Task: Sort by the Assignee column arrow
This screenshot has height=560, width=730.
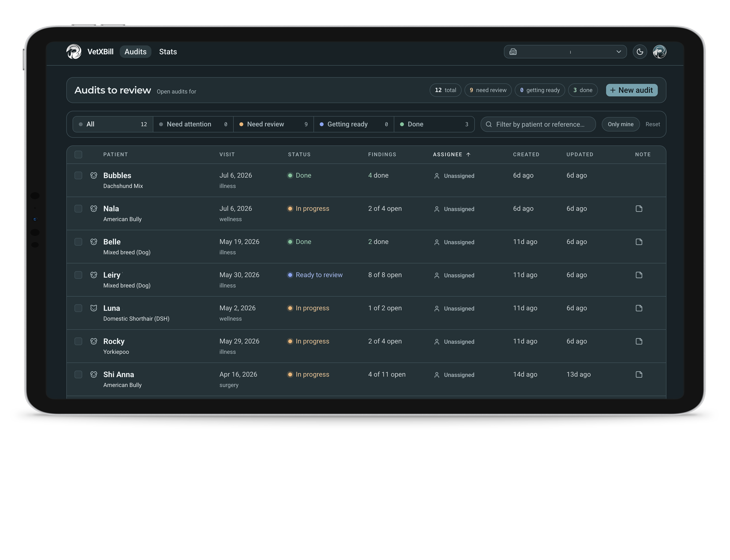Action: pos(468,154)
